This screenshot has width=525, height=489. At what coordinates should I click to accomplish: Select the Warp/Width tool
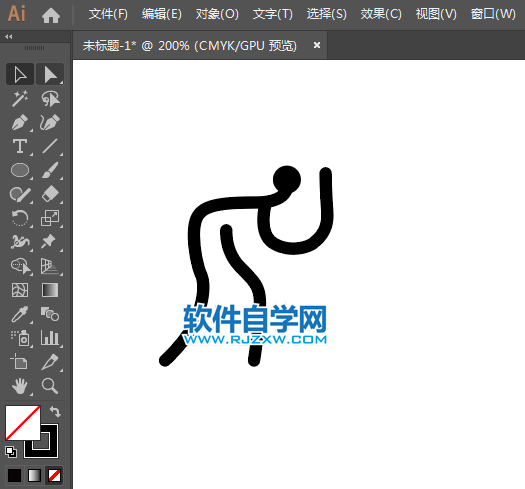coord(20,242)
